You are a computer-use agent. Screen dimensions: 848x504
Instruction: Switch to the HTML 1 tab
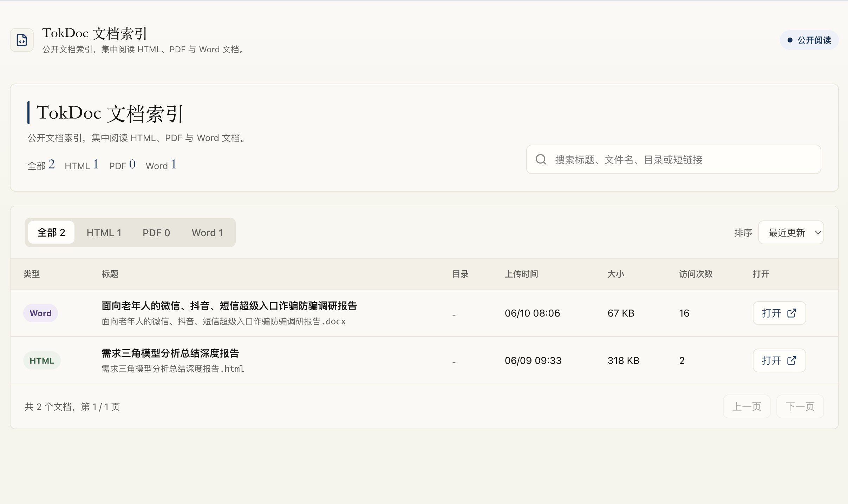[x=104, y=232]
